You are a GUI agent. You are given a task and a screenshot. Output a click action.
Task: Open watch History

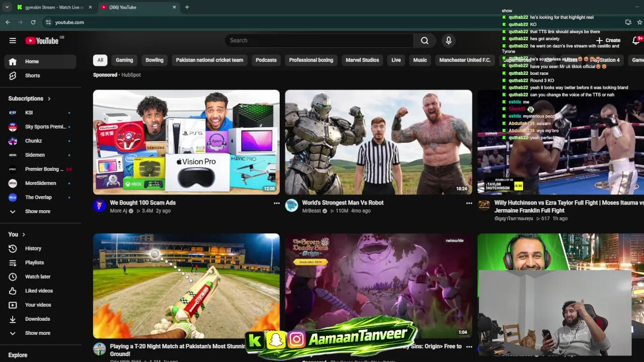click(40, 248)
